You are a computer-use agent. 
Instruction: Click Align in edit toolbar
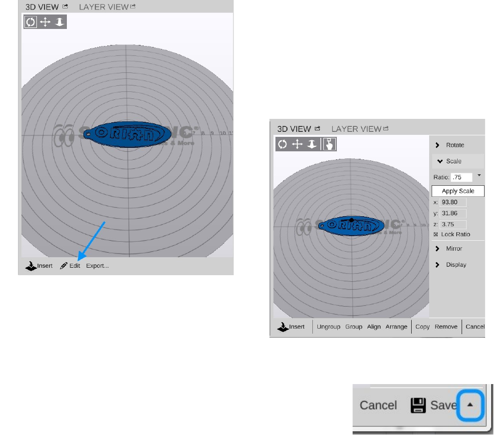[374, 327]
